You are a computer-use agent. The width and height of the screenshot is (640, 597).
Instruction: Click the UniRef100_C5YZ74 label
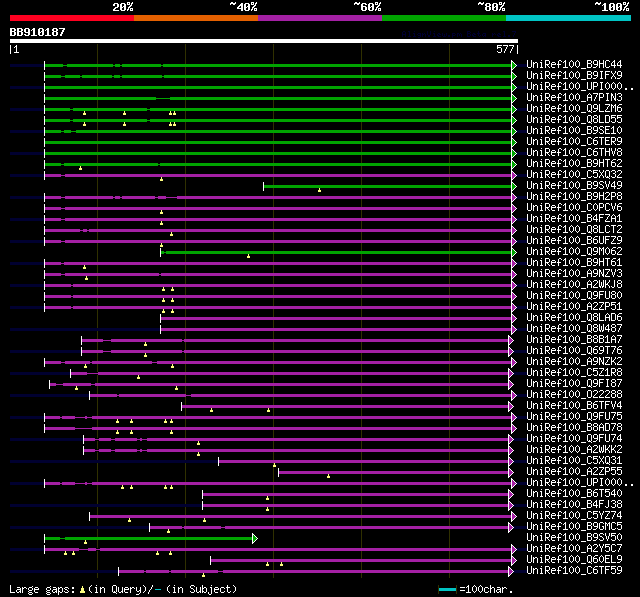[x=574, y=516]
